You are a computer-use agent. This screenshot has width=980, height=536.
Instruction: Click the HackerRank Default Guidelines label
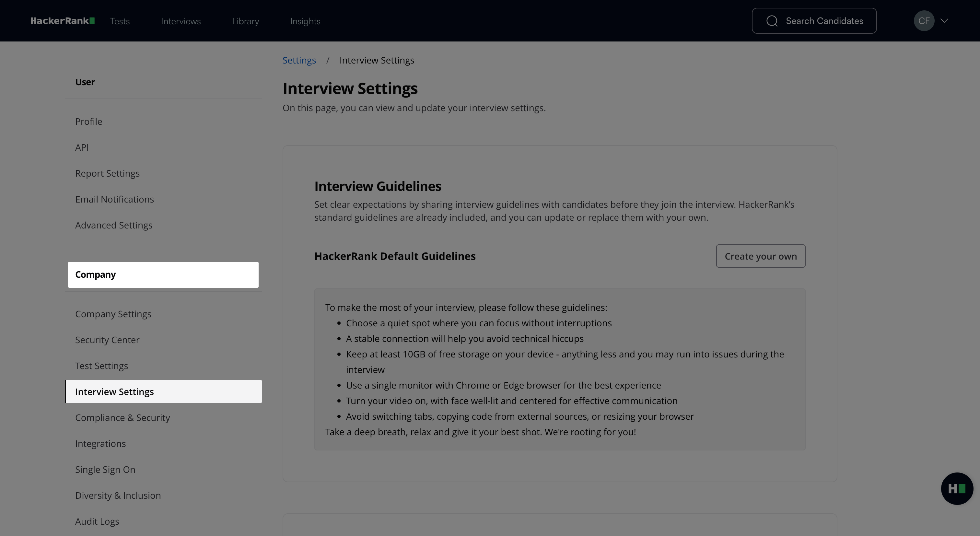[x=395, y=256]
